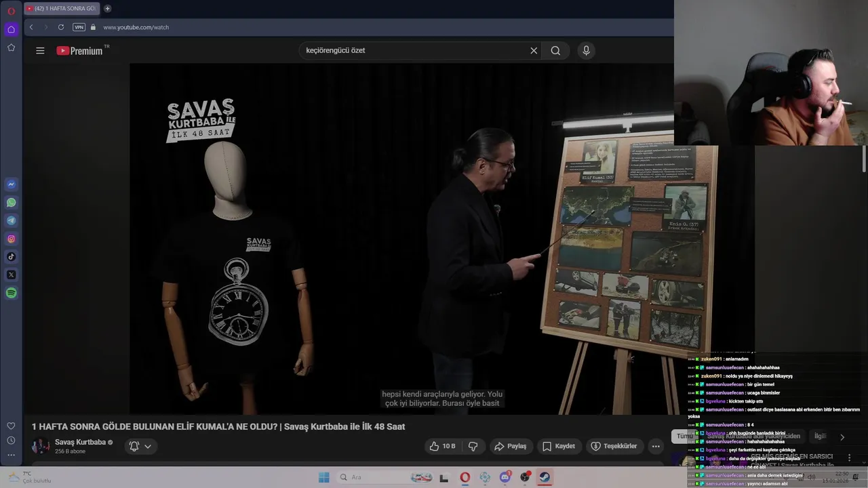Open a new browser tab

pos(107,9)
